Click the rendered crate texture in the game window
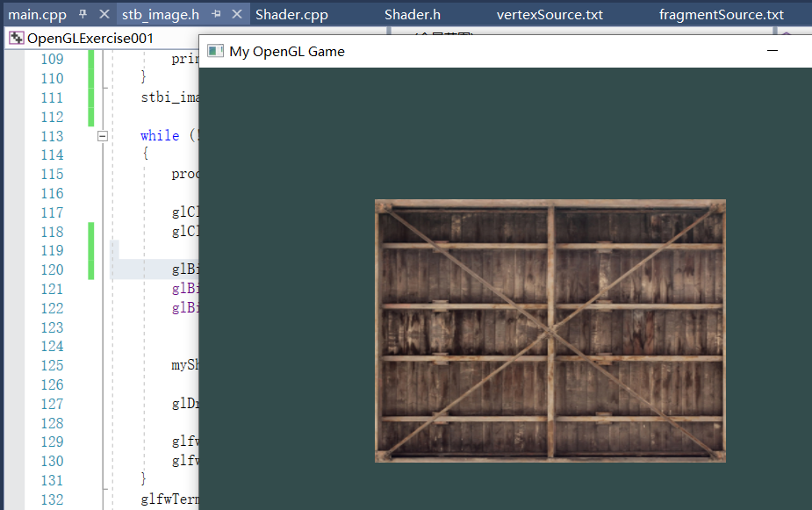 pyautogui.click(x=549, y=331)
